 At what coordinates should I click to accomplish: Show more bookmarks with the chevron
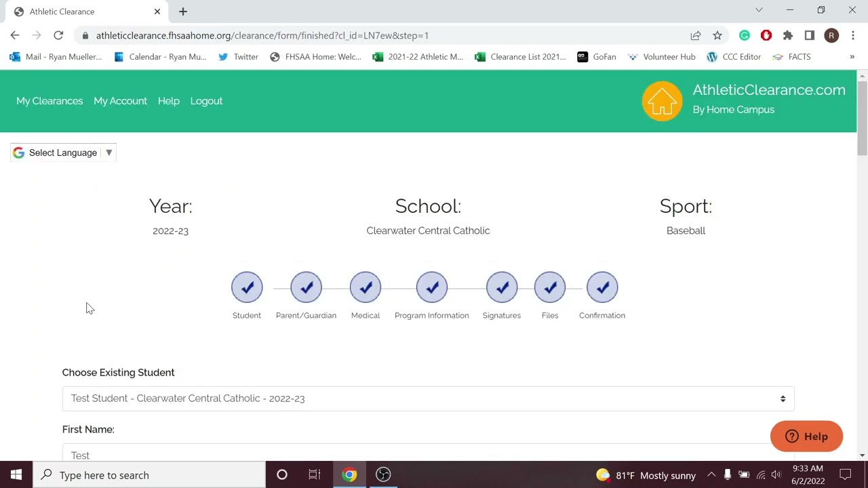pos(852,57)
